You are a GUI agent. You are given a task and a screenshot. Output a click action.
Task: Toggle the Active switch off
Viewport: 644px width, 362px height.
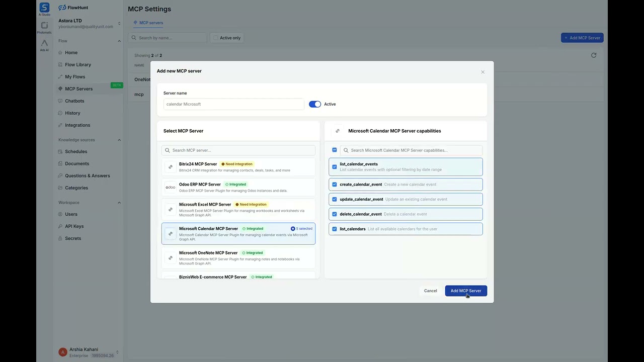coord(315,104)
